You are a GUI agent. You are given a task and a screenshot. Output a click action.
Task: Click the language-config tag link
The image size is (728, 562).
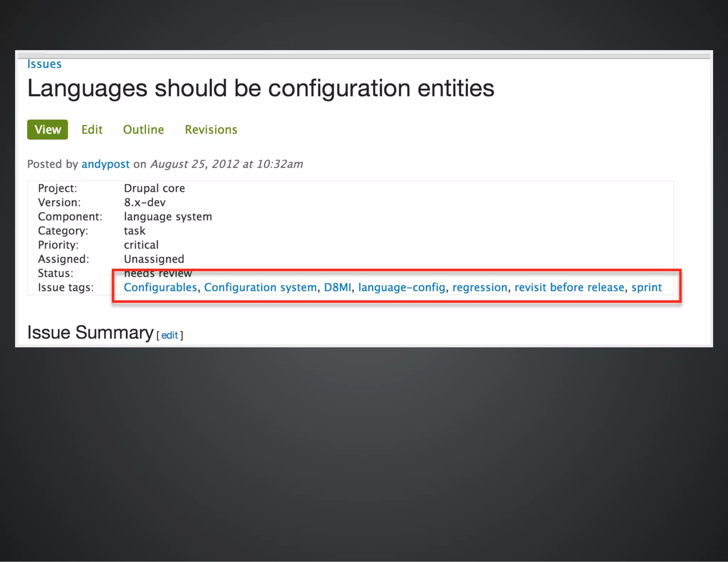[x=401, y=287]
